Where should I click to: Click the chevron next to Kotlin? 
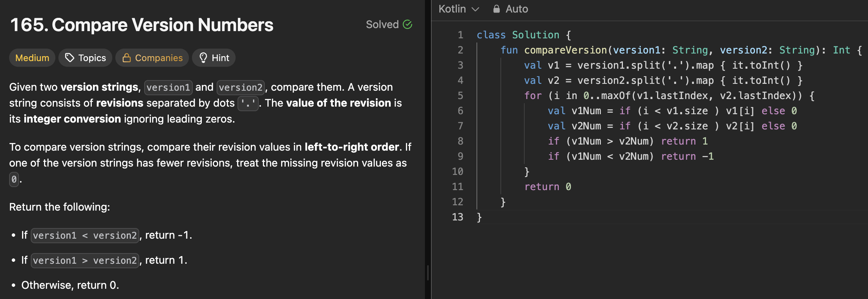(475, 9)
